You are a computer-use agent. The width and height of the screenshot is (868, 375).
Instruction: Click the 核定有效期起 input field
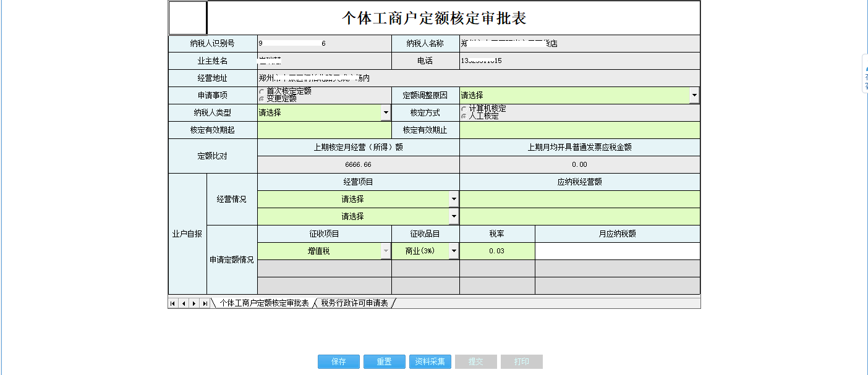coord(324,130)
